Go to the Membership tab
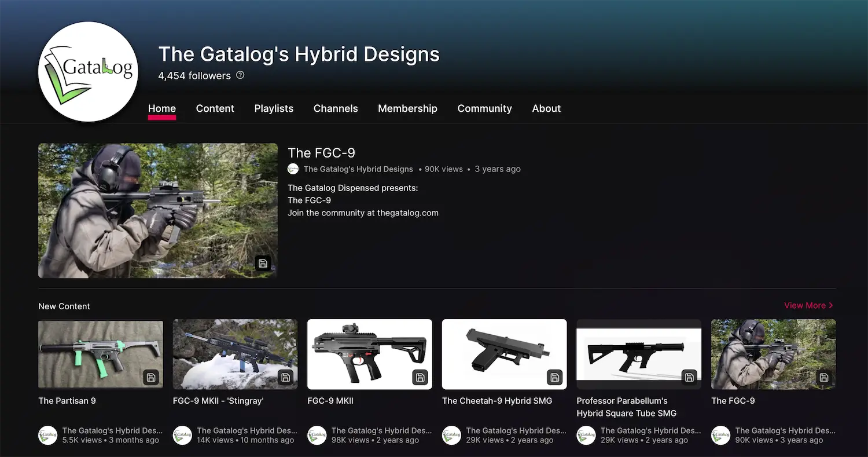Image resolution: width=868 pixels, height=457 pixels. (407, 108)
